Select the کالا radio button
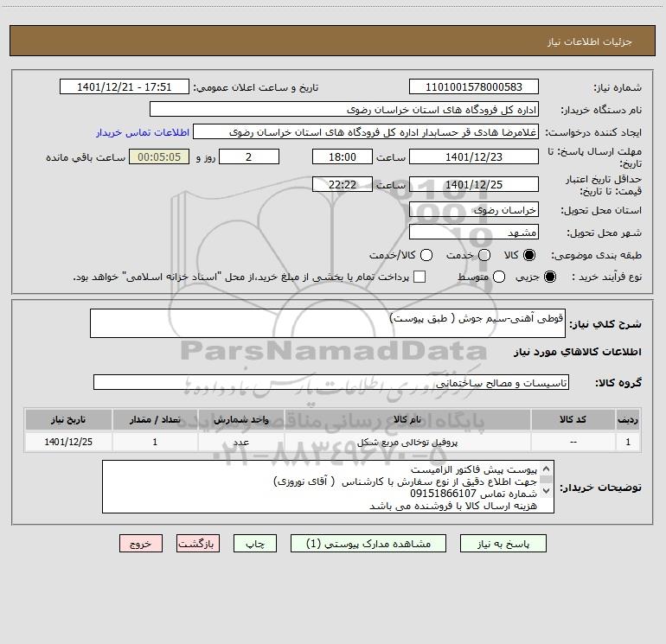The height and width of the screenshot is (644, 666). click(x=529, y=255)
